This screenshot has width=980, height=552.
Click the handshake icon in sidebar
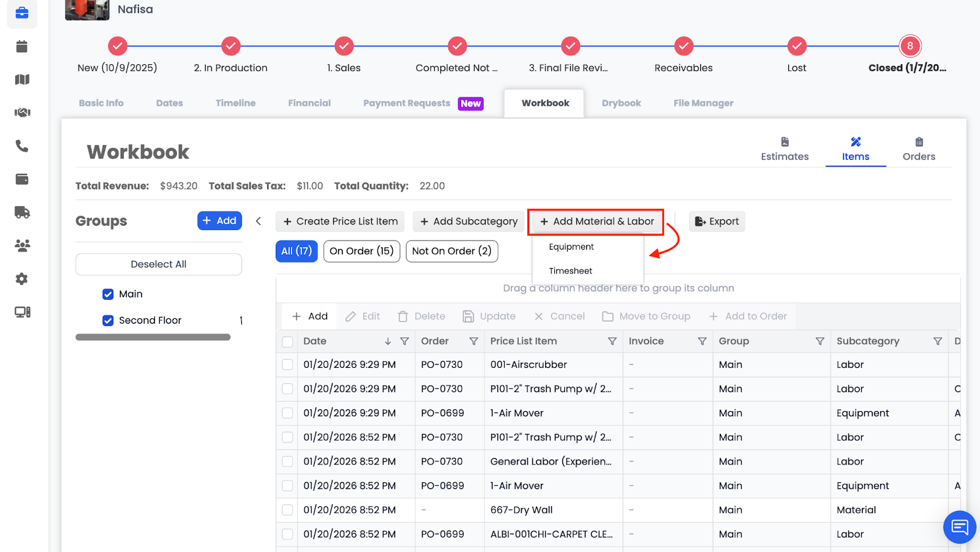(22, 113)
